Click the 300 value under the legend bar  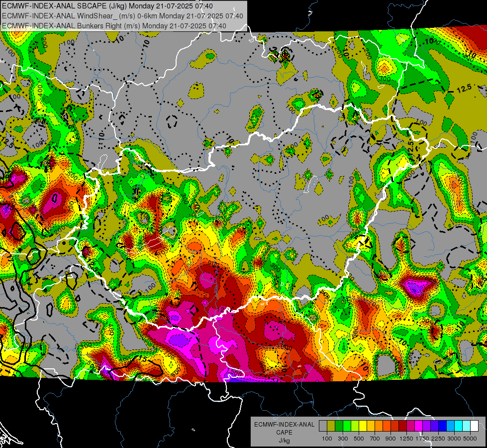343,439
